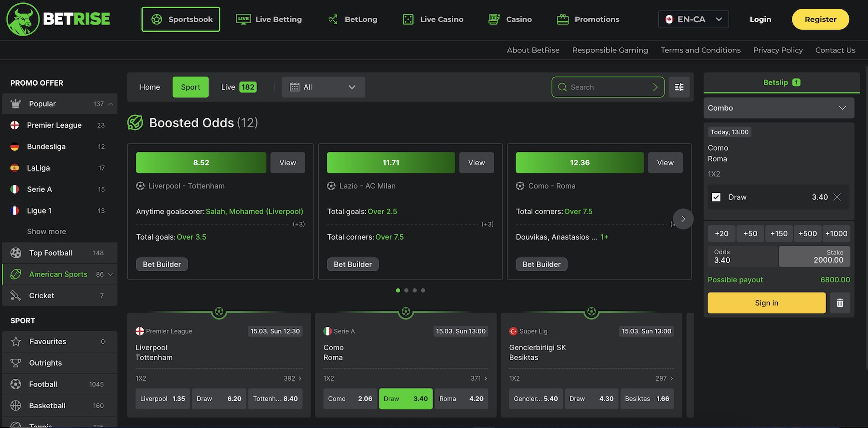Click the Register button
The height and width of the screenshot is (428, 868).
click(x=820, y=19)
